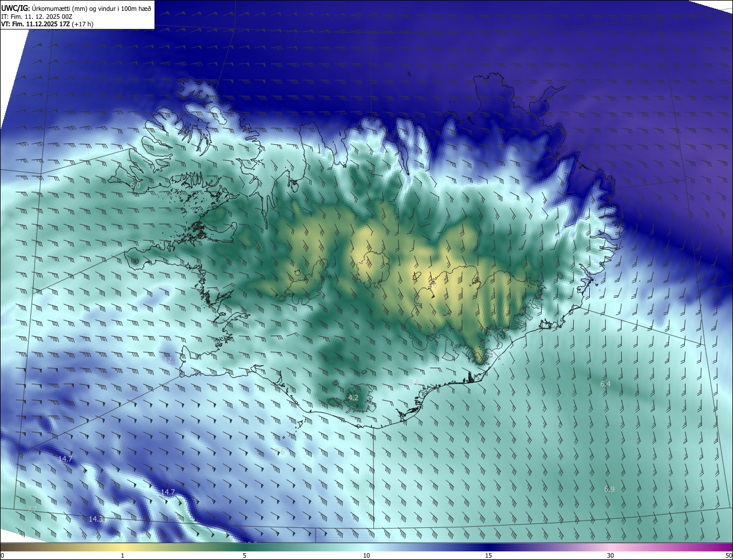Image resolution: width=733 pixels, height=560 pixels.
Task: Click the '1' tick on the color scale
Action: click(123, 556)
